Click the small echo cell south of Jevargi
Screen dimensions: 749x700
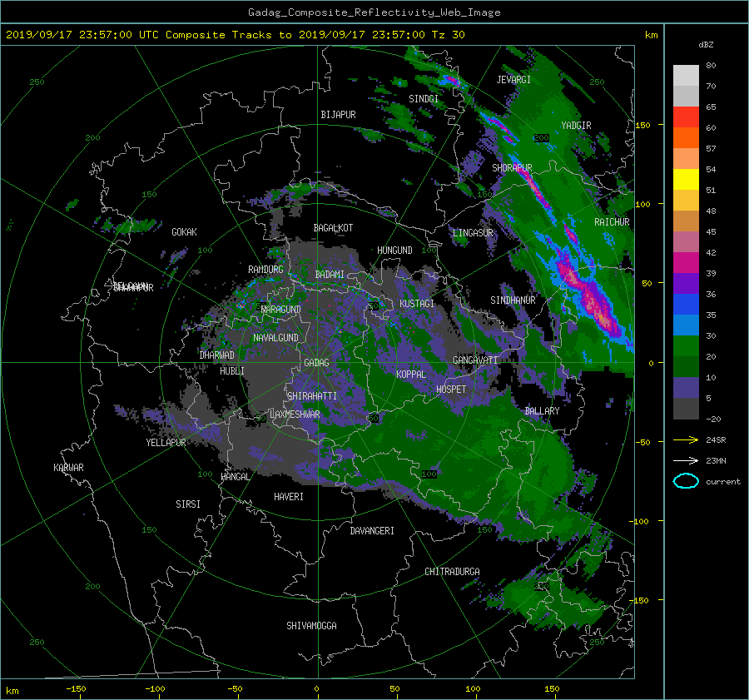tap(501, 127)
